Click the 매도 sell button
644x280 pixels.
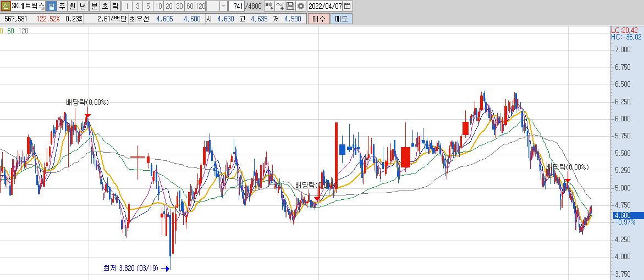click(342, 19)
